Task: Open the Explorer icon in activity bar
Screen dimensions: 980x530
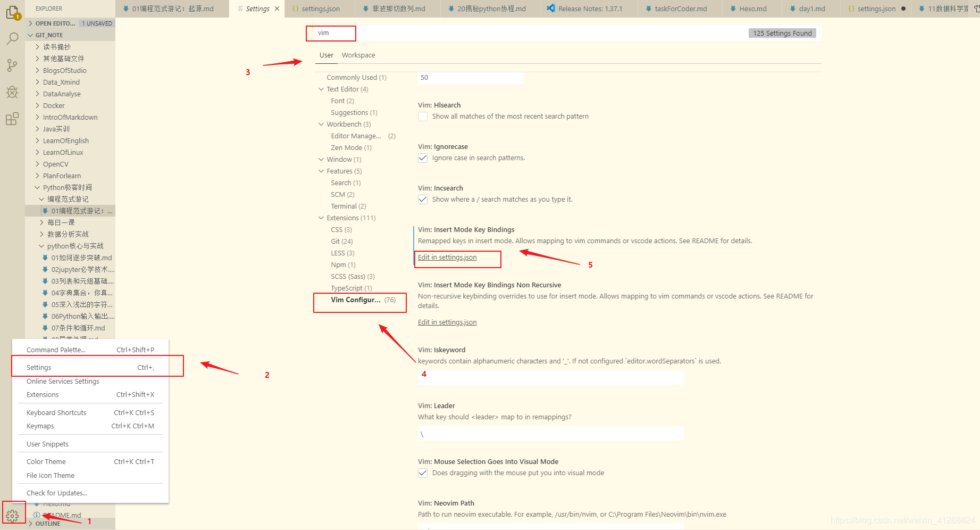Action: pyautogui.click(x=12, y=11)
